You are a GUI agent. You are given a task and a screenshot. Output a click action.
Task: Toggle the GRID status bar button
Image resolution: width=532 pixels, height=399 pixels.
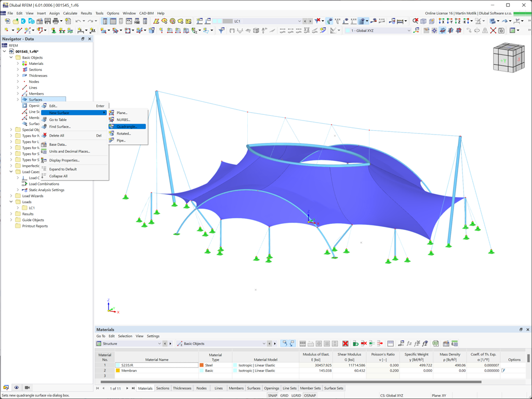(x=284, y=395)
